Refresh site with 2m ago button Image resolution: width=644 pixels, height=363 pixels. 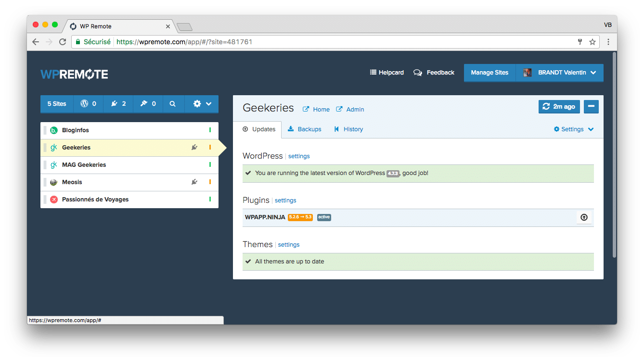coord(559,107)
